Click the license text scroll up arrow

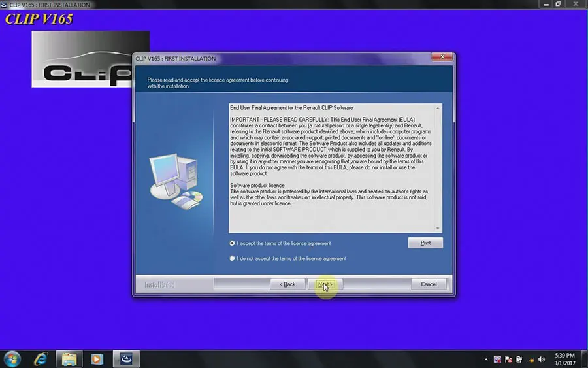[x=438, y=108]
